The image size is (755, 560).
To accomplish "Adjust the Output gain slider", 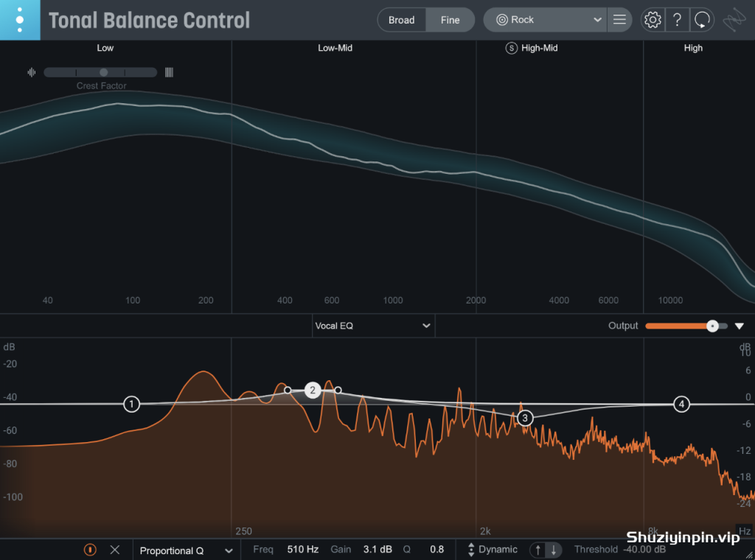I will pos(686,326).
